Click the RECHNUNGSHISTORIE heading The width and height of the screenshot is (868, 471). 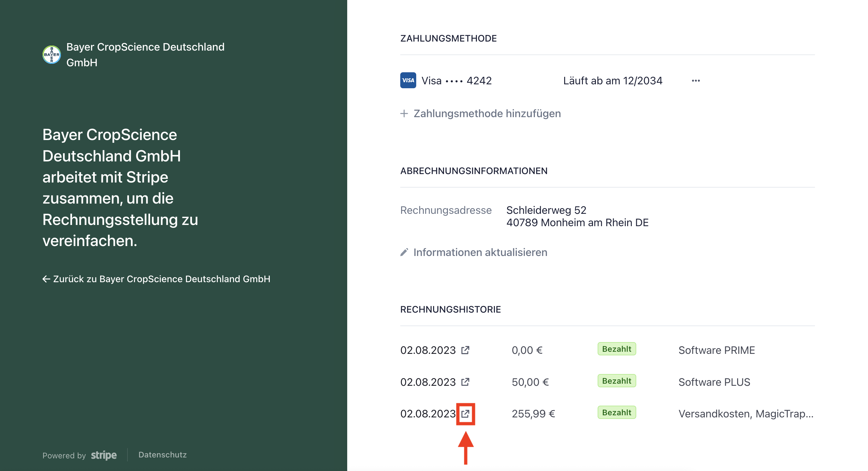(451, 309)
